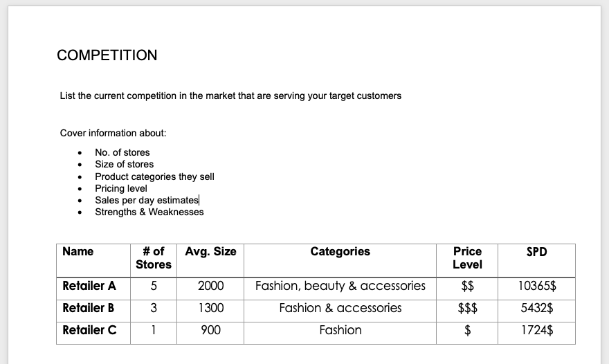
Task: Click 'Product categories they sell' bullet
Action: pyautogui.click(x=154, y=176)
